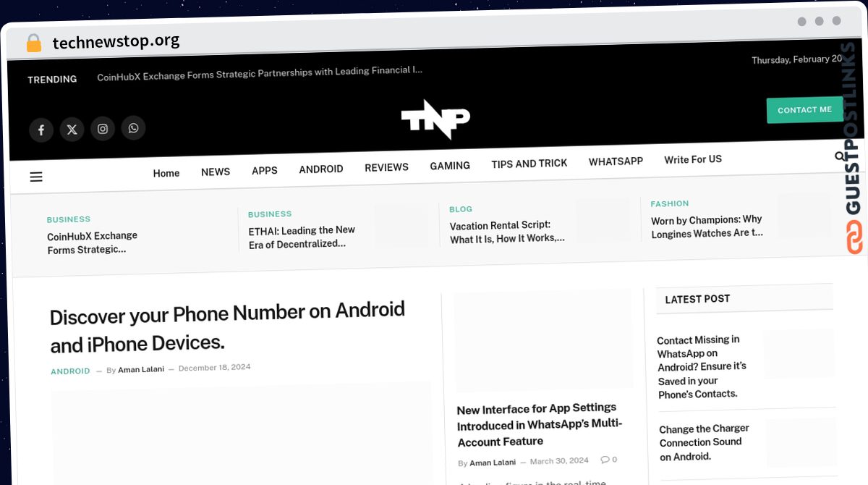Click thumbnail beside Change the Charger post
The height and width of the screenshot is (485, 868).
pos(801,442)
